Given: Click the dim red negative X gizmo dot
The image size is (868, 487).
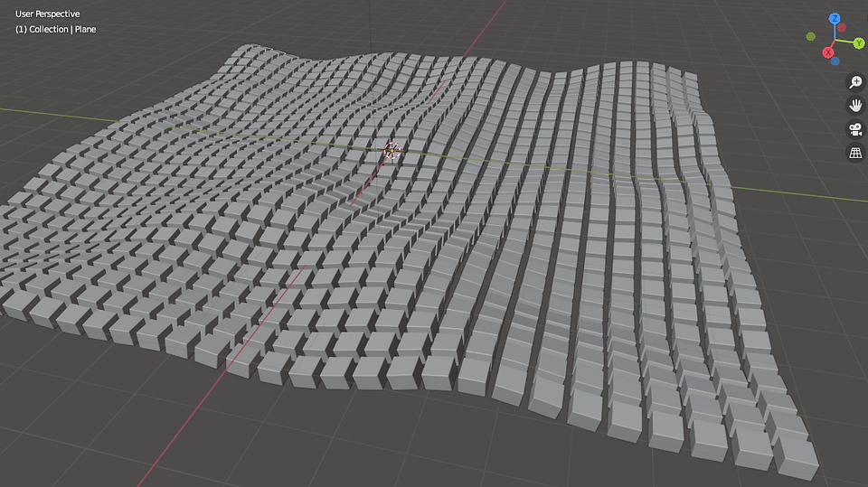Looking at the screenshot, I should coord(842,27).
